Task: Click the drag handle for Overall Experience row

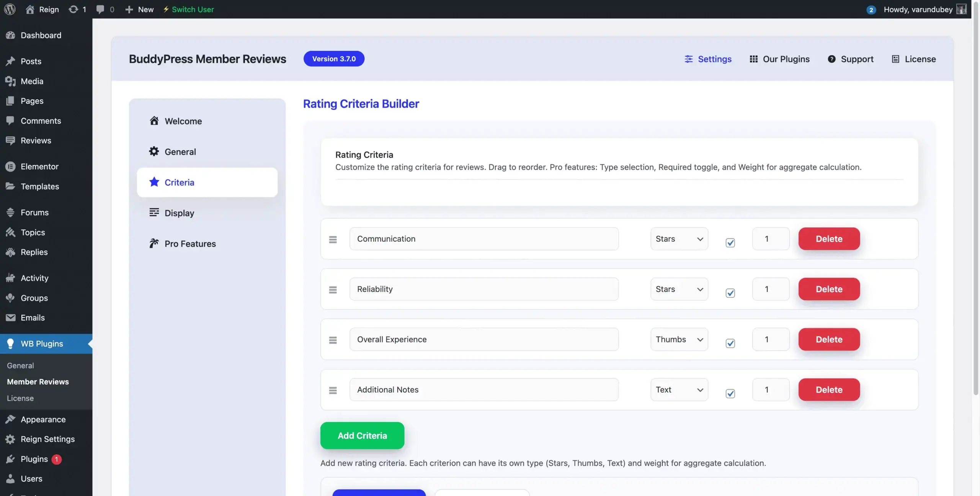Action: coord(333,340)
